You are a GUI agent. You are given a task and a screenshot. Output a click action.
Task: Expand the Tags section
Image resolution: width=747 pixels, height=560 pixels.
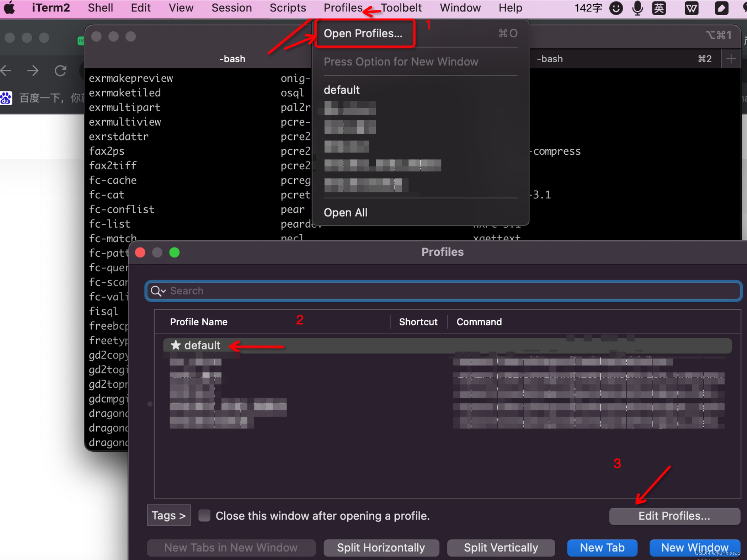click(168, 515)
